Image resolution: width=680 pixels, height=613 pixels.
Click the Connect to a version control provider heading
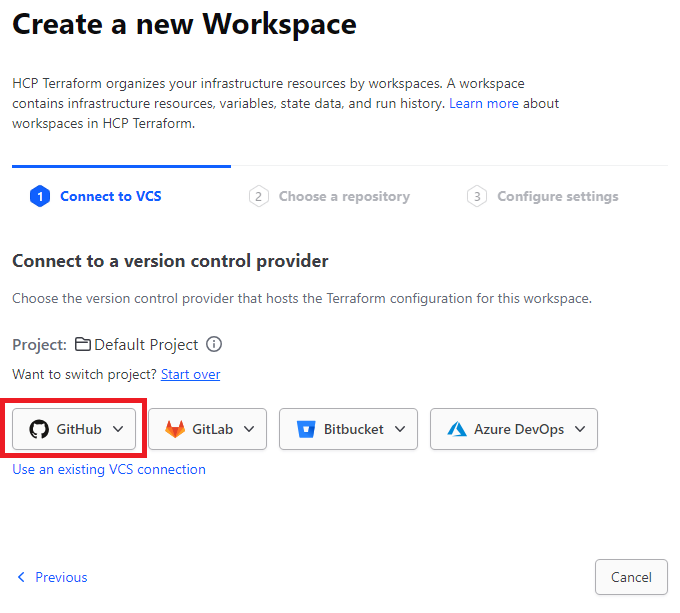pos(170,261)
